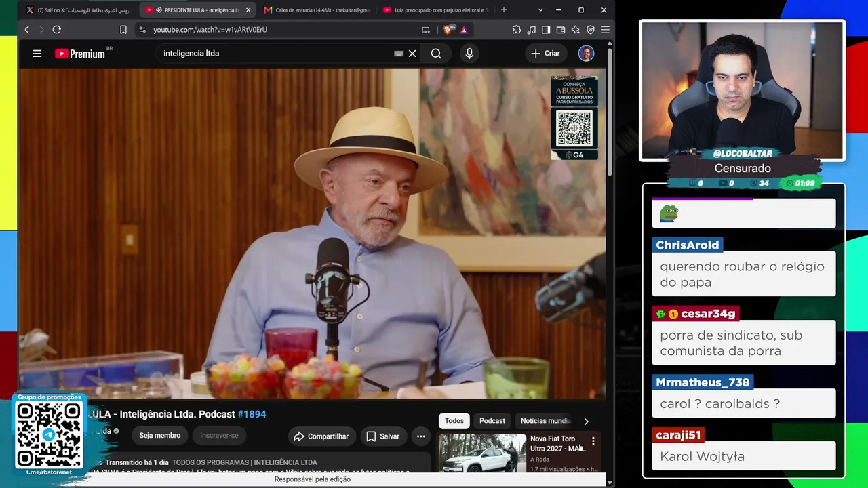Open the YouTube guide hamburger menu

(x=37, y=54)
